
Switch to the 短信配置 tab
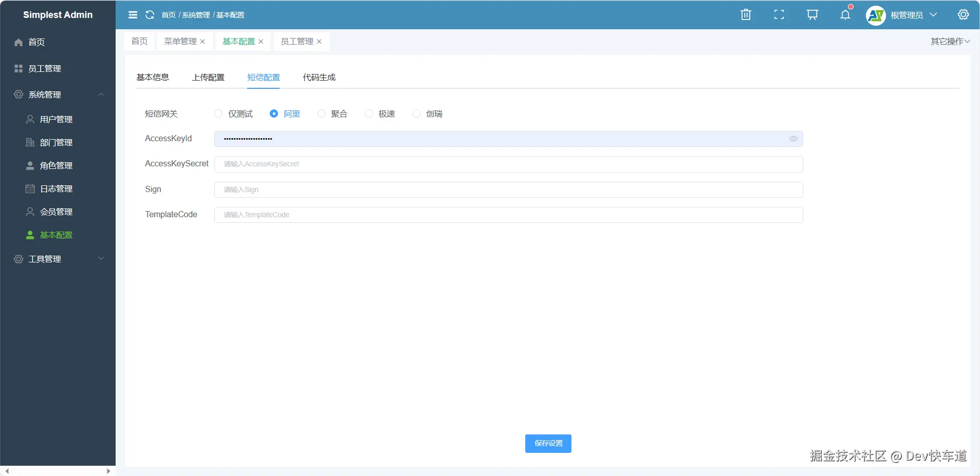coord(264,77)
